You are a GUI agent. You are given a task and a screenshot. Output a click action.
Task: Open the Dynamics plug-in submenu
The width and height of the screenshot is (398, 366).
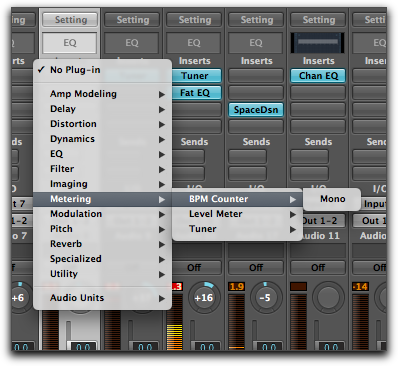pos(102,139)
